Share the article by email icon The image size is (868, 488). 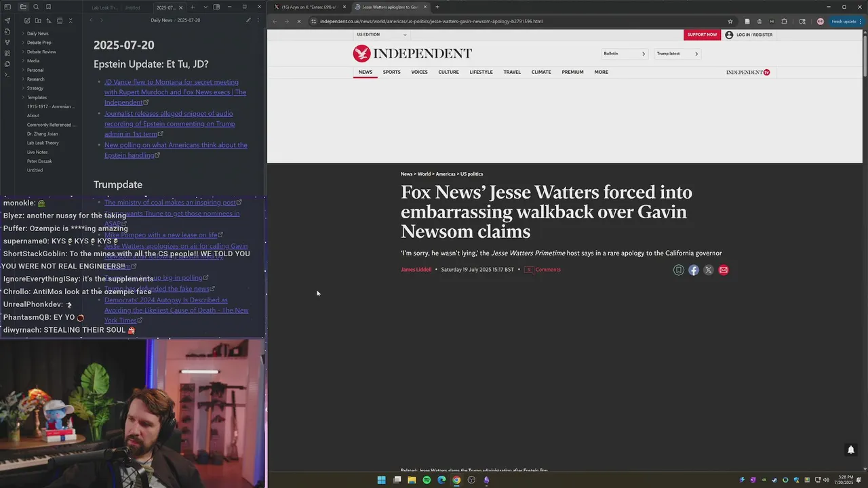[724, 270]
